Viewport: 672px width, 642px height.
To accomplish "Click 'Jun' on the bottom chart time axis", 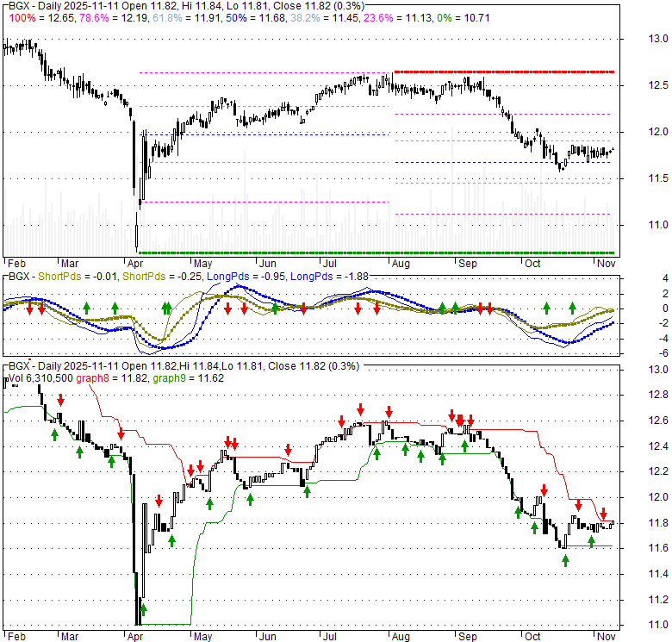I will [267, 637].
